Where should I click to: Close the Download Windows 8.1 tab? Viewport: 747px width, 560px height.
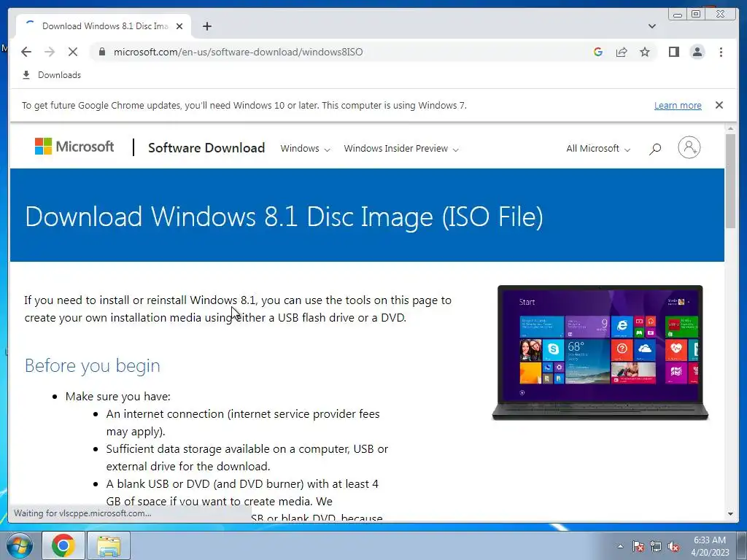click(179, 26)
